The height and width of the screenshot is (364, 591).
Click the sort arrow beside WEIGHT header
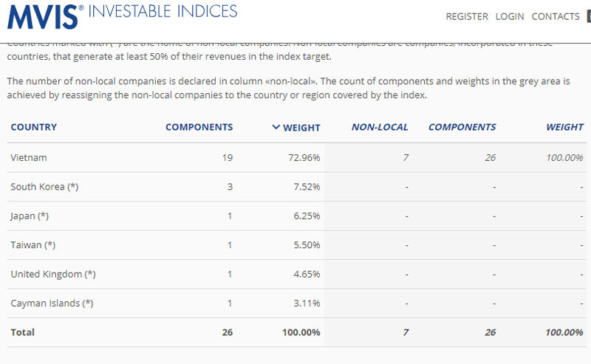pyautogui.click(x=276, y=127)
